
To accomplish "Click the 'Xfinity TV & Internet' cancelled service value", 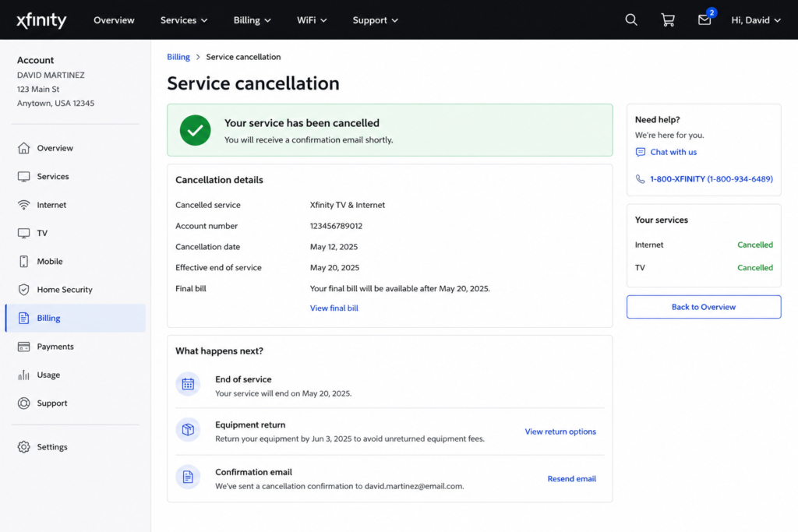I will tap(347, 205).
